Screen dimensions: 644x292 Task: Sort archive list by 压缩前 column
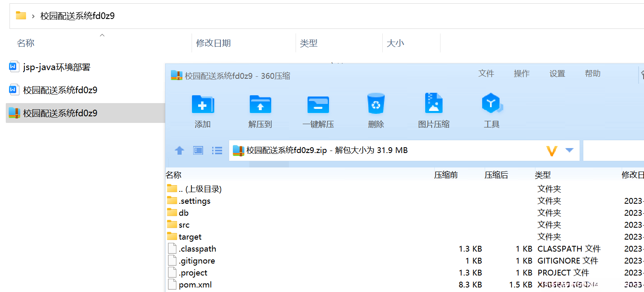446,175
